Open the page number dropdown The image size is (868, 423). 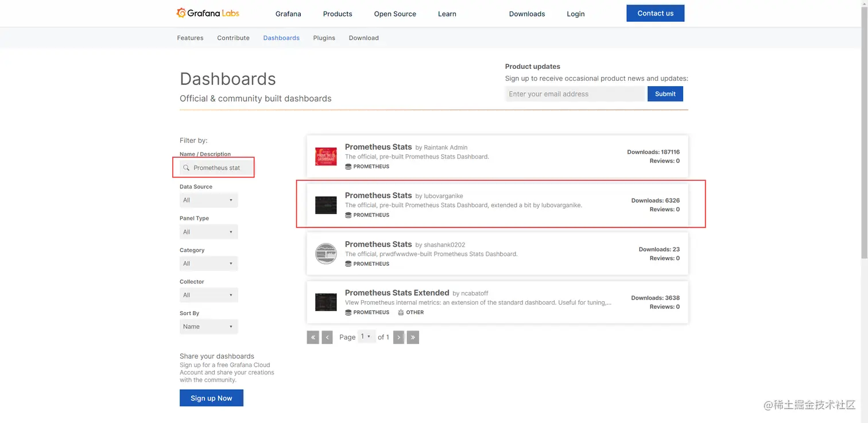pyautogui.click(x=366, y=337)
